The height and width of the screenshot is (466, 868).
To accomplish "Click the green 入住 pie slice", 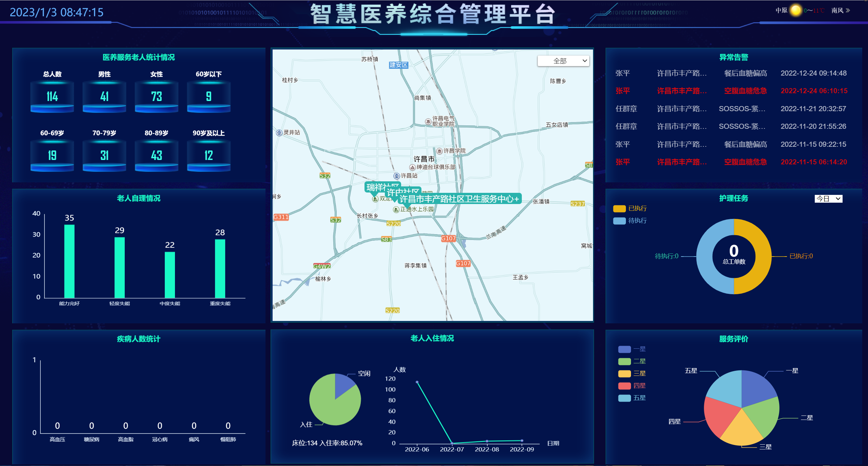I will pos(331,407).
